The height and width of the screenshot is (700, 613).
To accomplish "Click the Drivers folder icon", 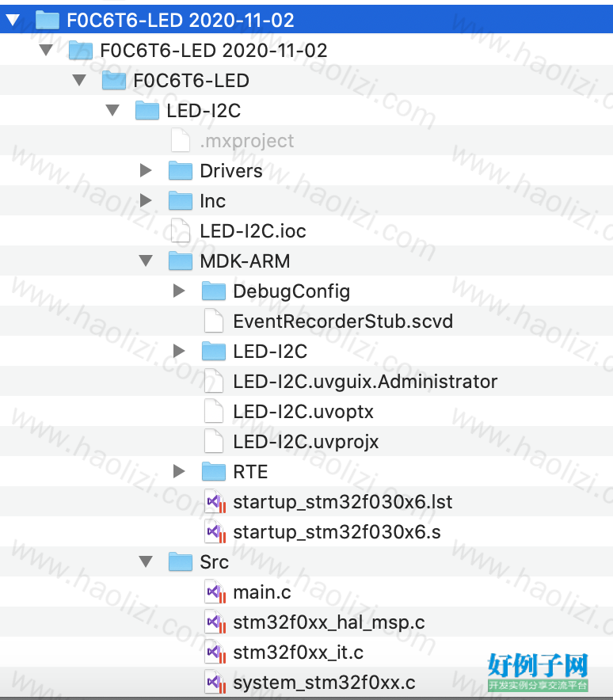I will [x=181, y=170].
